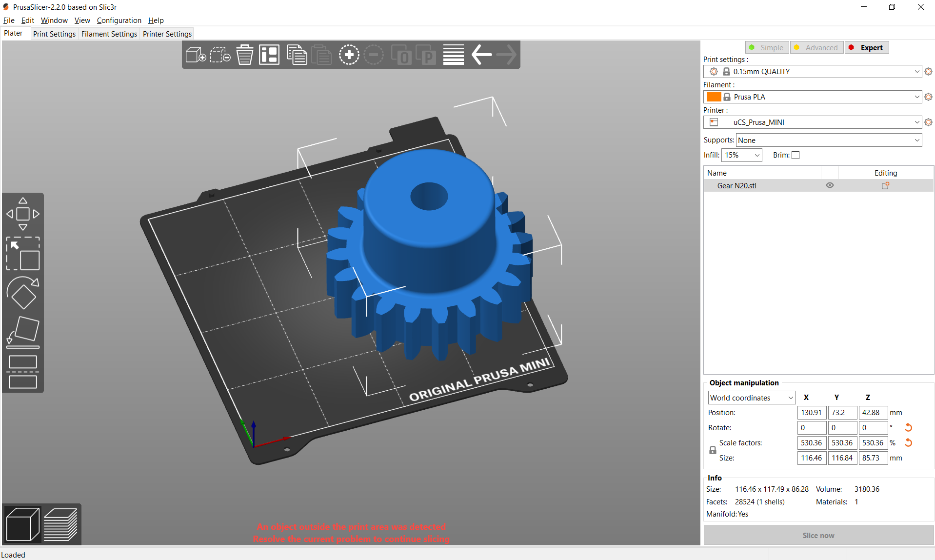Viewport: 935px width, 560px height.
Task: Click the Split to objects icon
Action: (401, 55)
